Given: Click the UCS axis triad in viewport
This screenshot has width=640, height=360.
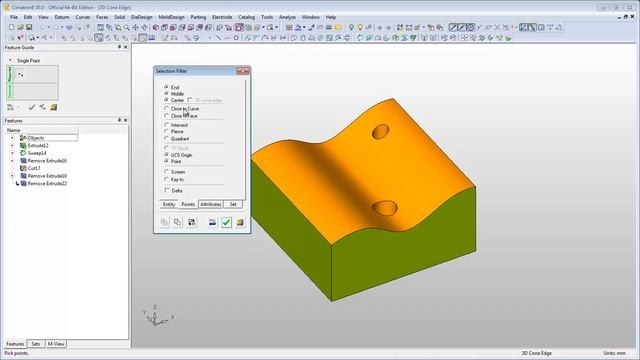Looking at the screenshot, I should point(157,316).
